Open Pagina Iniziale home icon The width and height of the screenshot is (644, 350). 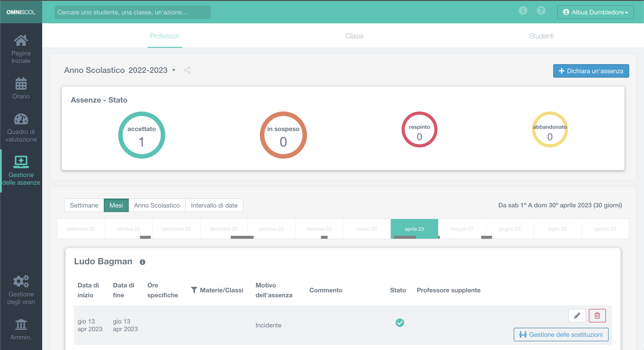(21, 41)
